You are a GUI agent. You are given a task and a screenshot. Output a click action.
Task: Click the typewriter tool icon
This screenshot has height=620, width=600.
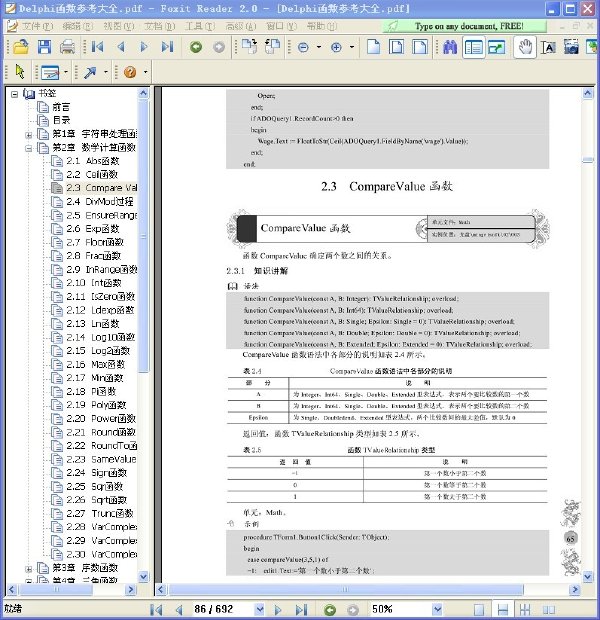click(x=50, y=72)
